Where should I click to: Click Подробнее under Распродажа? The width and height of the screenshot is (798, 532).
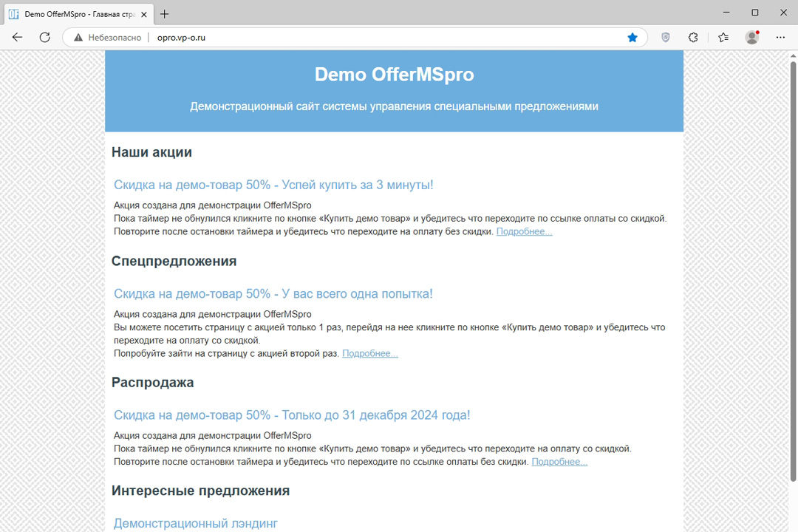pos(559,462)
